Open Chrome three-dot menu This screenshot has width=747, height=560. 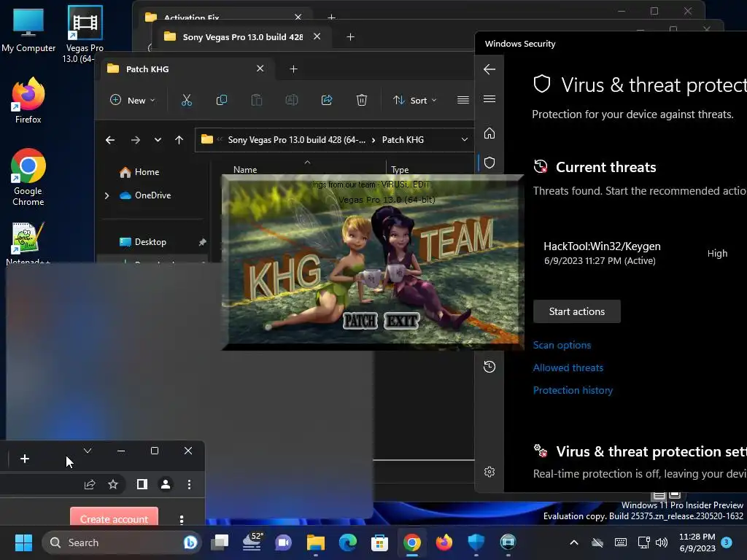[189, 484]
